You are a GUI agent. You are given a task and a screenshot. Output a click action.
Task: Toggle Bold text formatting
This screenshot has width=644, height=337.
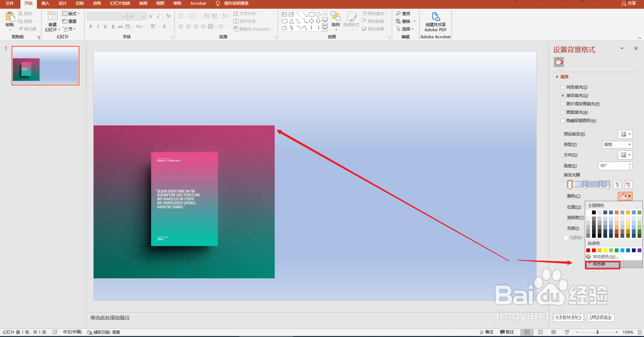91,26
